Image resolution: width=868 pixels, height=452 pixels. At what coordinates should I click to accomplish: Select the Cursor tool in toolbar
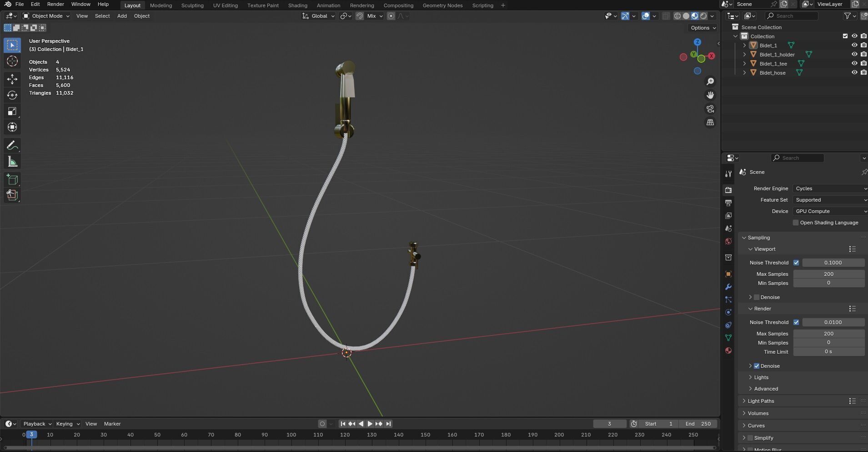click(12, 61)
